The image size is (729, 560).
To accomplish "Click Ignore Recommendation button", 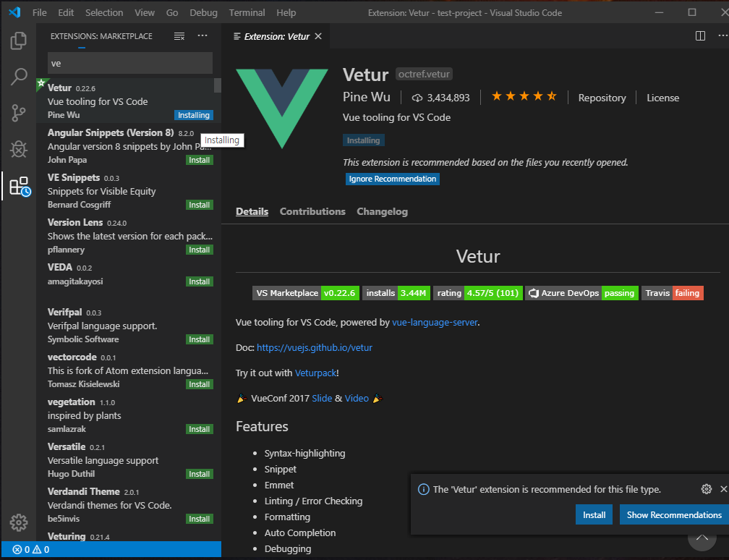I will point(393,179).
